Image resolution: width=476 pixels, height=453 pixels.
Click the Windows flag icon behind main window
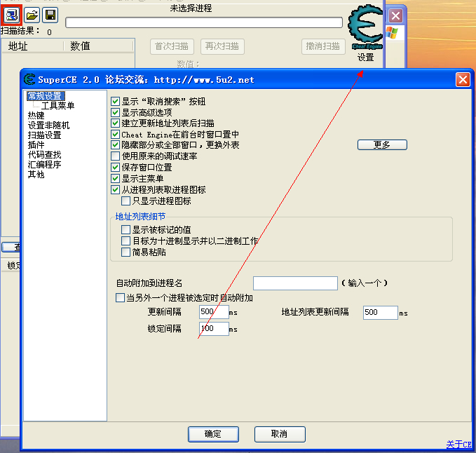pos(392,33)
